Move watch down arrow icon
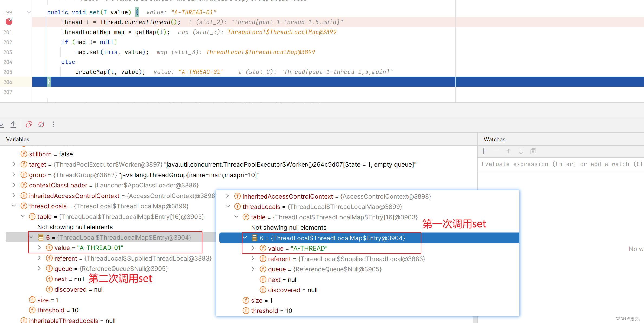 pyautogui.click(x=521, y=151)
